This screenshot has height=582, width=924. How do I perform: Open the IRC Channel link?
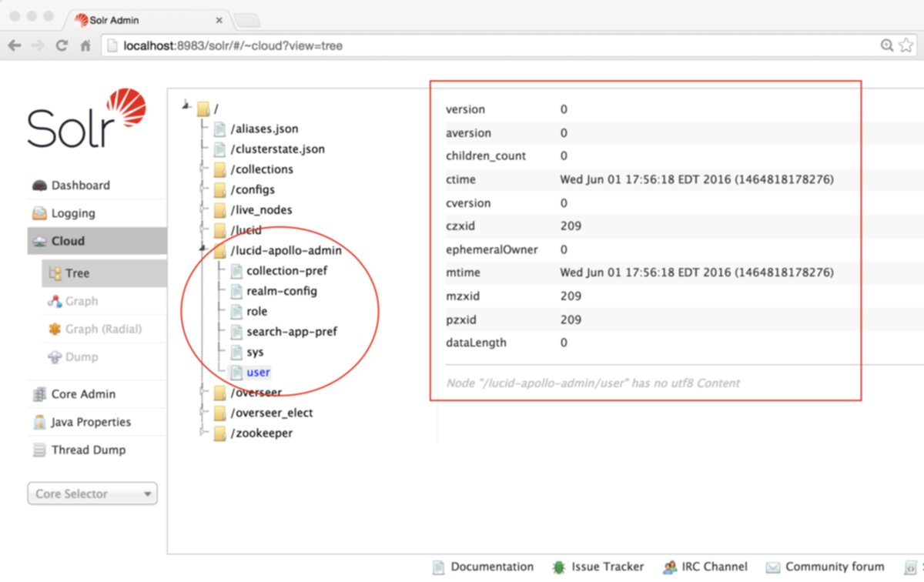pyautogui.click(x=715, y=567)
